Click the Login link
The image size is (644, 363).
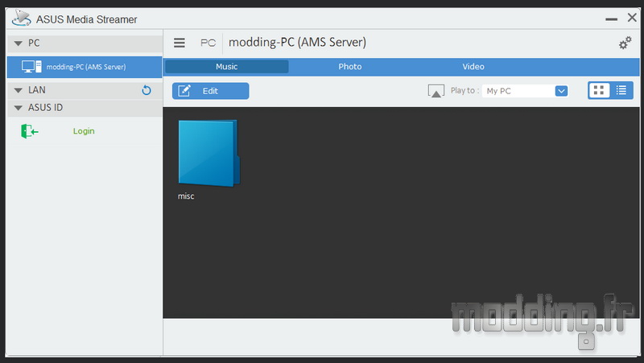(84, 131)
